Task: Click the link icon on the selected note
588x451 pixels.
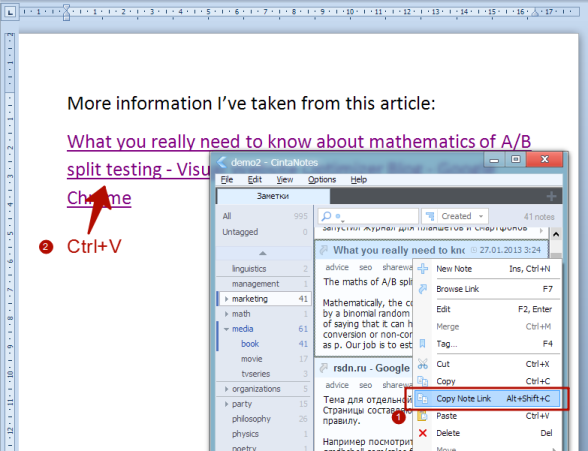Action: click(x=324, y=250)
